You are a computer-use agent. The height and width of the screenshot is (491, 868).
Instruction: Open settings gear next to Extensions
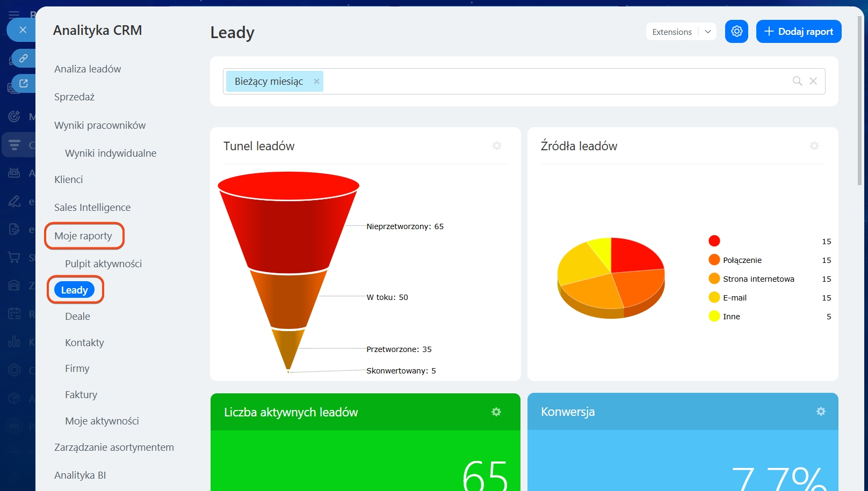pos(736,32)
